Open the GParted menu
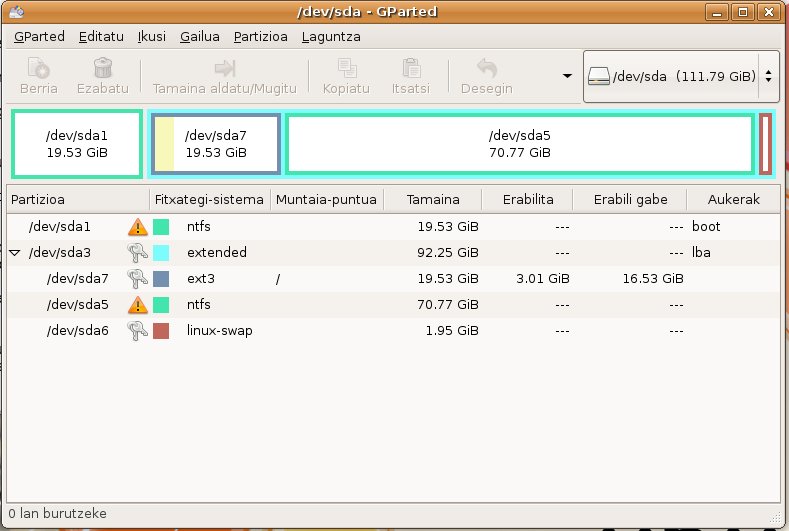Viewport: 789px width, 531px height. pos(39,37)
